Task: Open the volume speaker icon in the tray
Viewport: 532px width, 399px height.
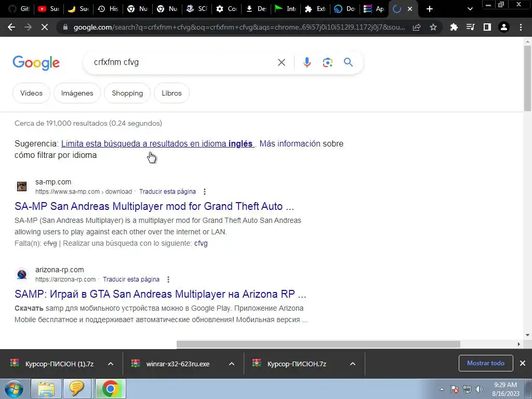Action: (479, 389)
